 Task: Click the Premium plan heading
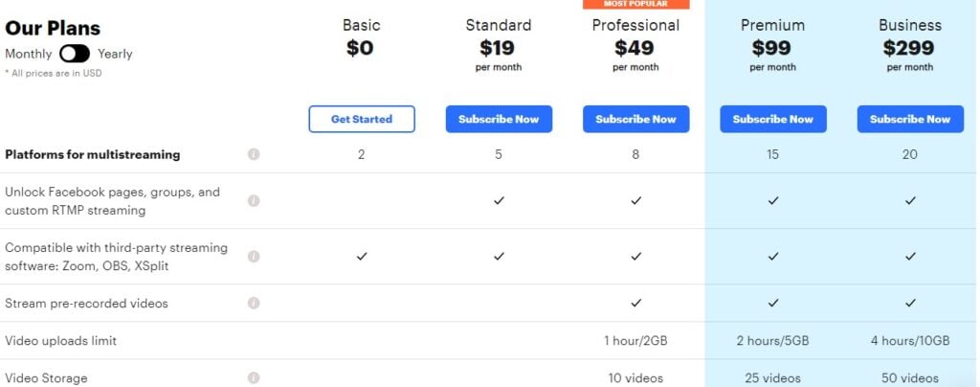[773, 25]
